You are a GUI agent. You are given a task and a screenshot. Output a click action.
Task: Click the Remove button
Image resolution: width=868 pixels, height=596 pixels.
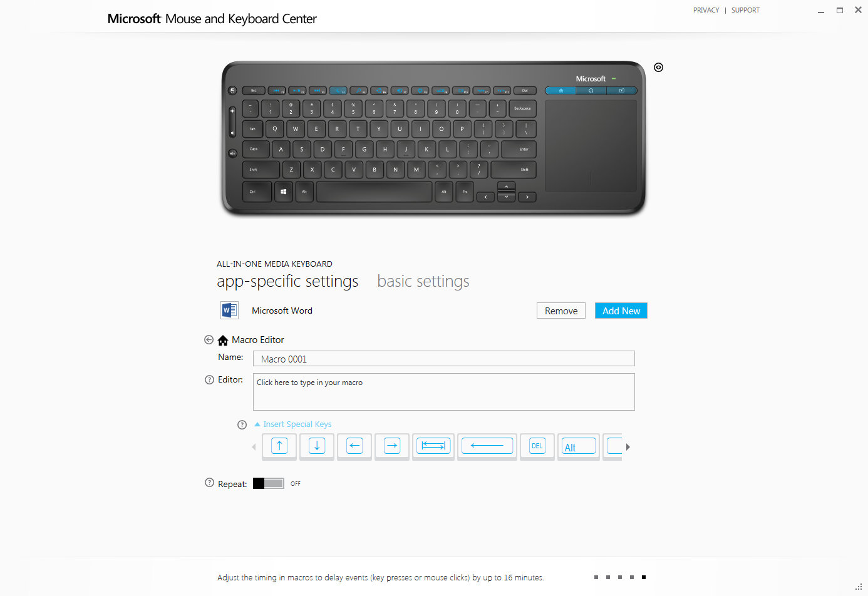(x=561, y=311)
